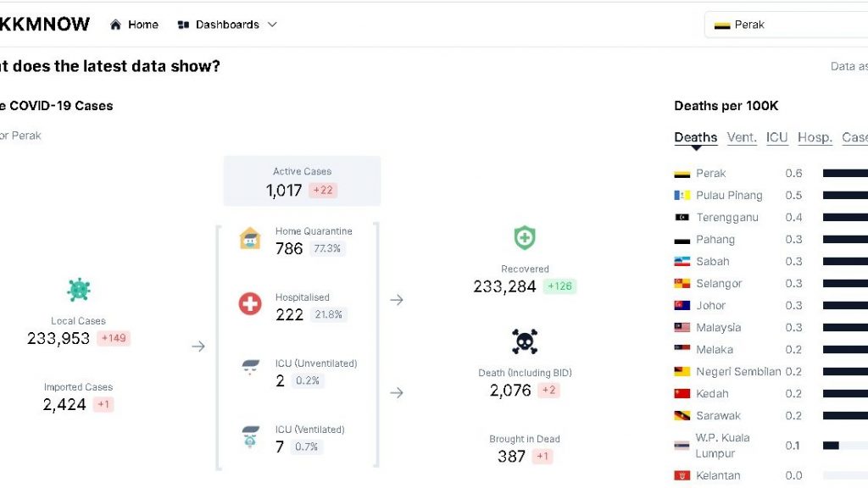The image size is (868, 488).
Task: Click the Selangor row in rankings
Action: [x=718, y=284]
